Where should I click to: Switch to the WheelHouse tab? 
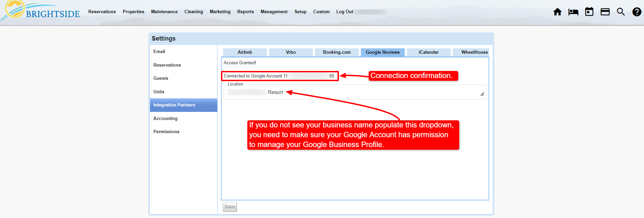(471, 52)
